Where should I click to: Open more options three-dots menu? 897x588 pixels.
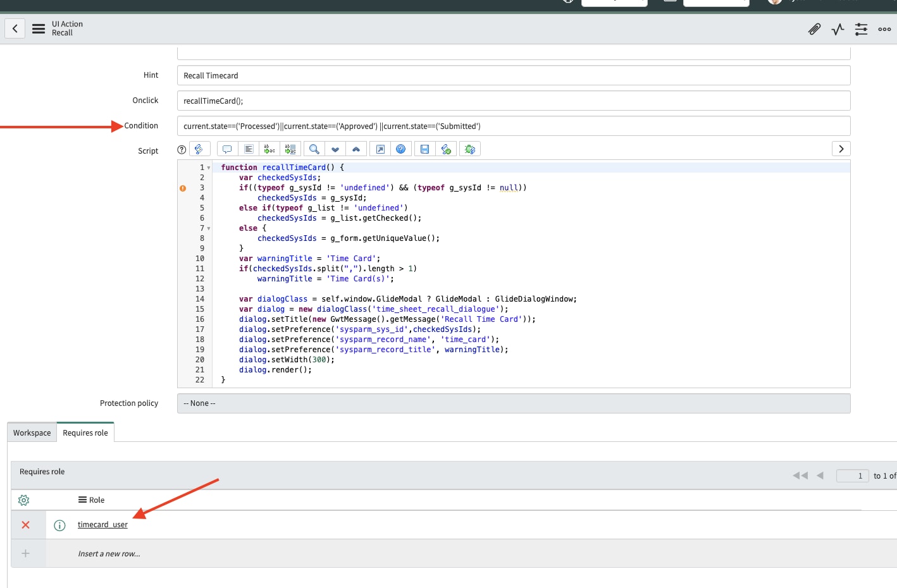[884, 29]
